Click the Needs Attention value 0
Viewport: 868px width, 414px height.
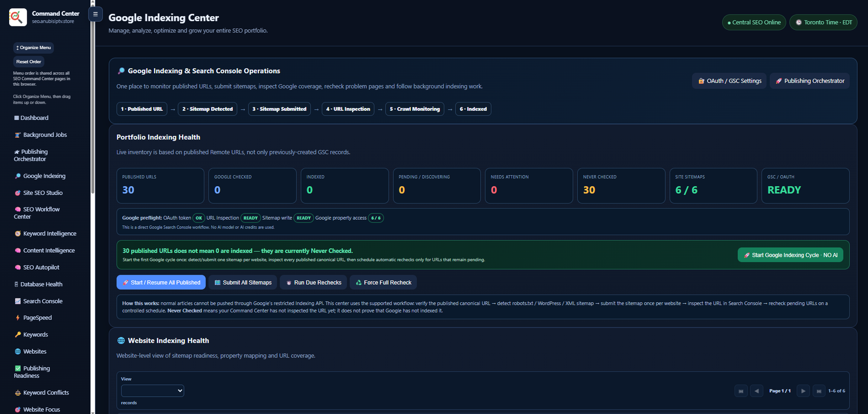tap(494, 190)
